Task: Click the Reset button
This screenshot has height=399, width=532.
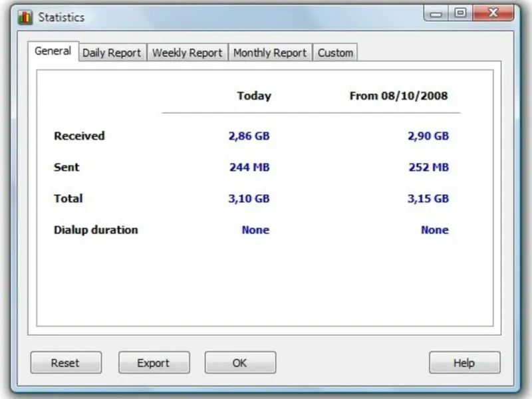Action: point(66,362)
